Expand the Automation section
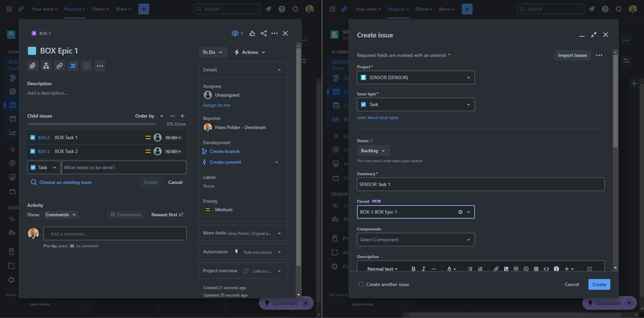 243,252
